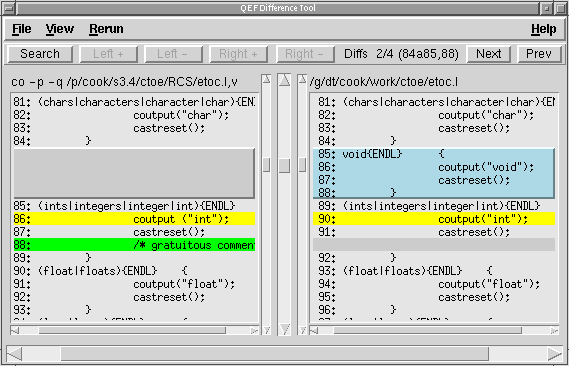Image resolution: width=569 pixels, height=366 pixels.
Task: Click down arrow of right pane vertical scrollbar
Action: pos(302,330)
